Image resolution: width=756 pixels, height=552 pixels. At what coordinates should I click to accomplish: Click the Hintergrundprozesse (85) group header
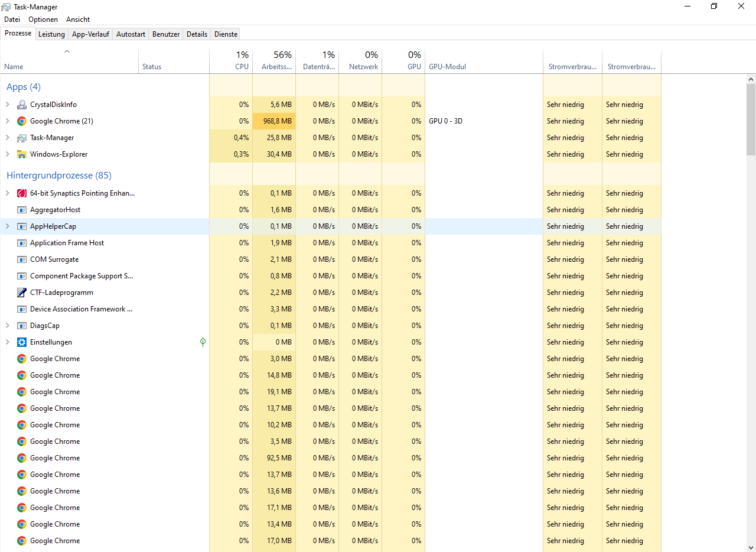(x=59, y=176)
